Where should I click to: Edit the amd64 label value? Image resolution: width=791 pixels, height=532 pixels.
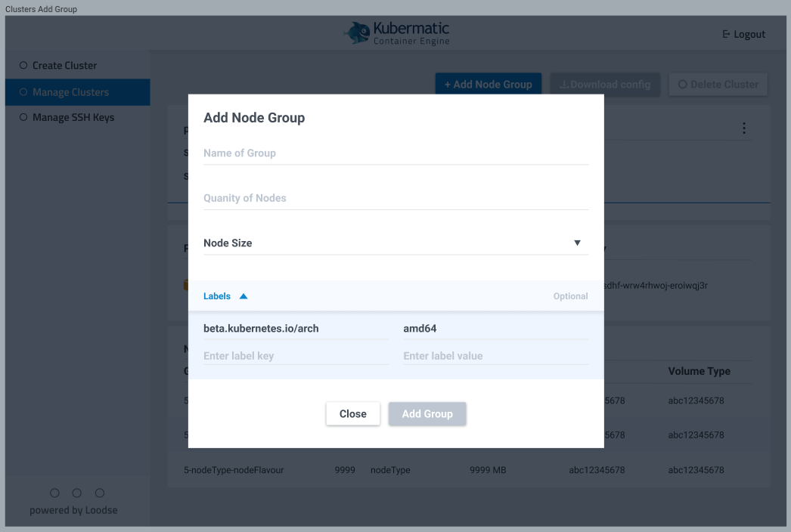click(x=496, y=329)
